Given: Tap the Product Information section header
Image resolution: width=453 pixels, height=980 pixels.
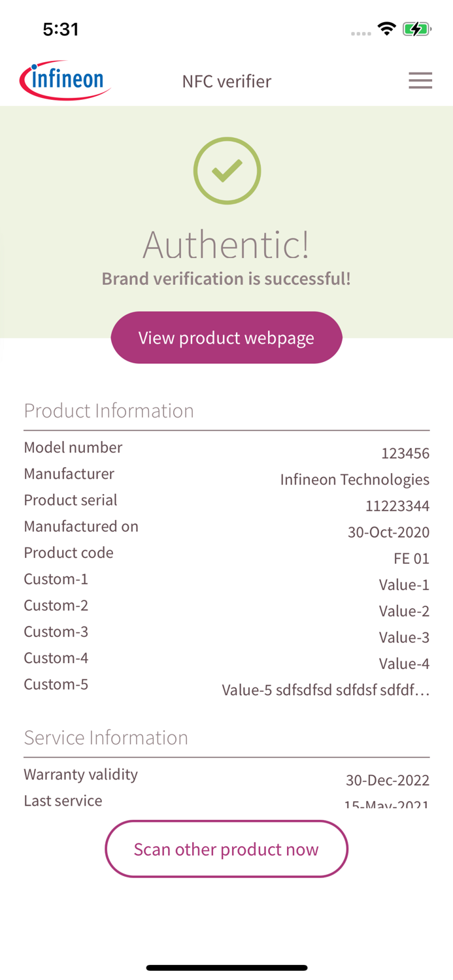Looking at the screenshot, I should point(109,410).
